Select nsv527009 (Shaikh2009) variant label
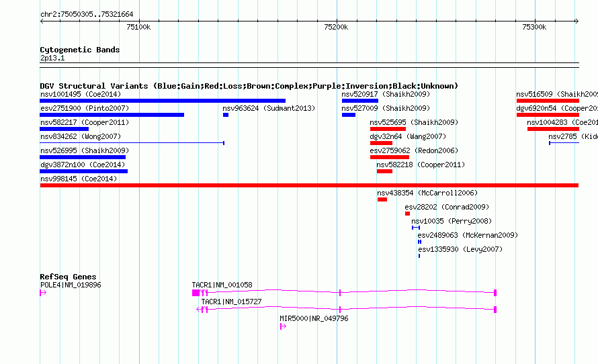This screenshot has width=598, height=364. coord(386,108)
